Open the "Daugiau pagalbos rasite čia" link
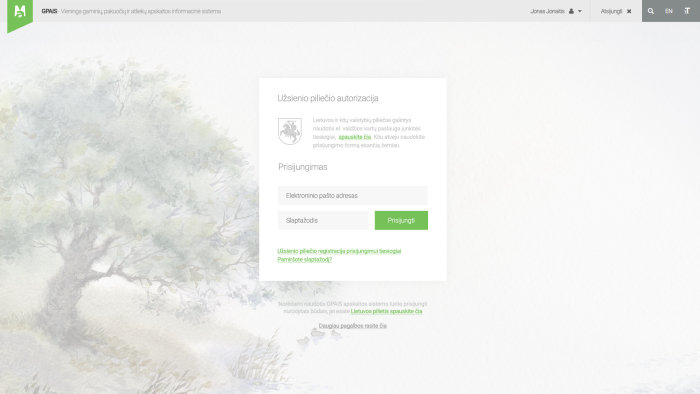 (353, 326)
